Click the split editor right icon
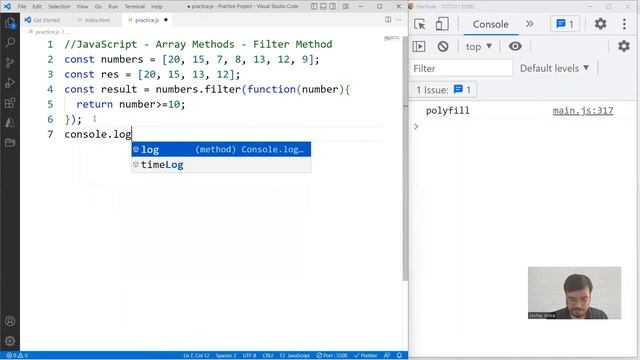Viewport: 640px width, 360px height. click(x=388, y=20)
